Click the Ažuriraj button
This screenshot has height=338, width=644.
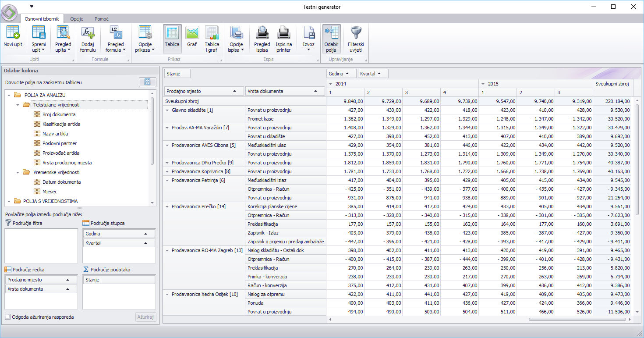[145, 317]
